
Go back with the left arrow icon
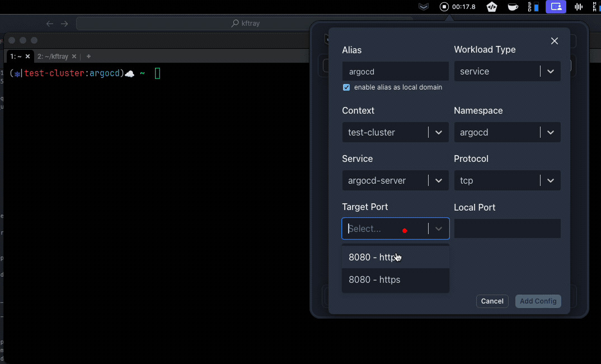pyautogui.click(x=50, y=23)
